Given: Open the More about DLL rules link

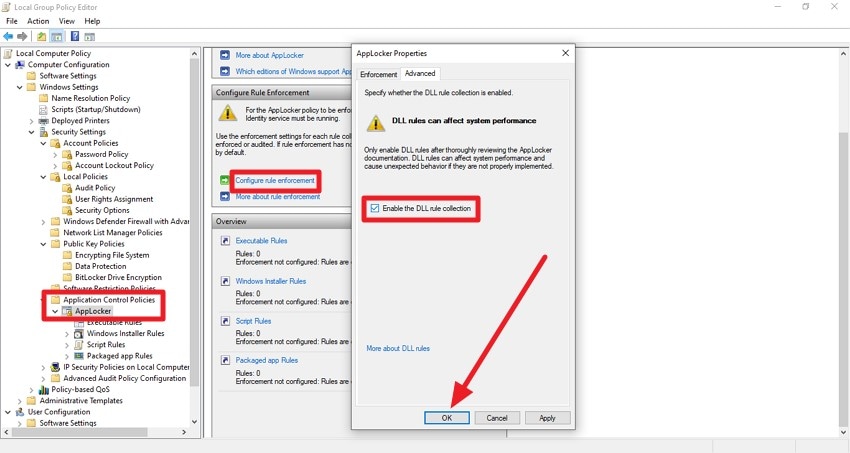Looking at the screenshot, I should pos(398,348).
